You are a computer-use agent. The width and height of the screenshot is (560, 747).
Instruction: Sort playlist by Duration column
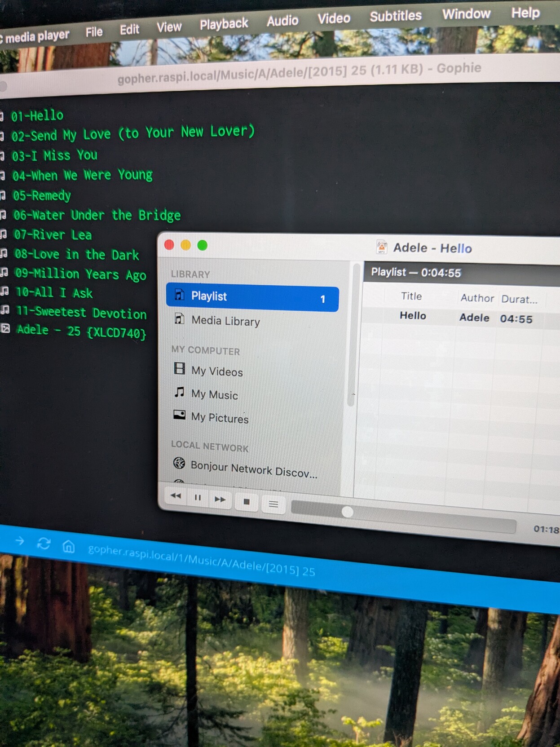click(519, 299)
